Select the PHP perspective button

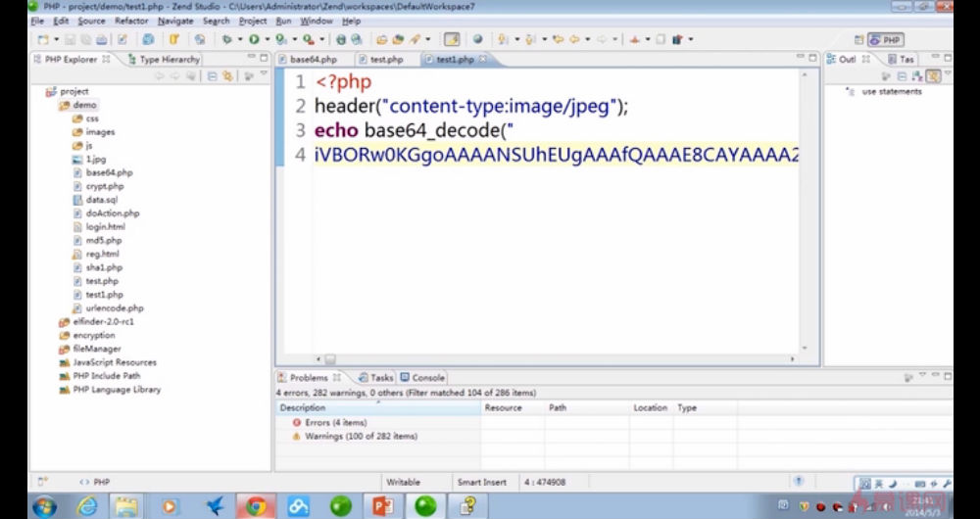pyautogui.click(x=886, y=40)
